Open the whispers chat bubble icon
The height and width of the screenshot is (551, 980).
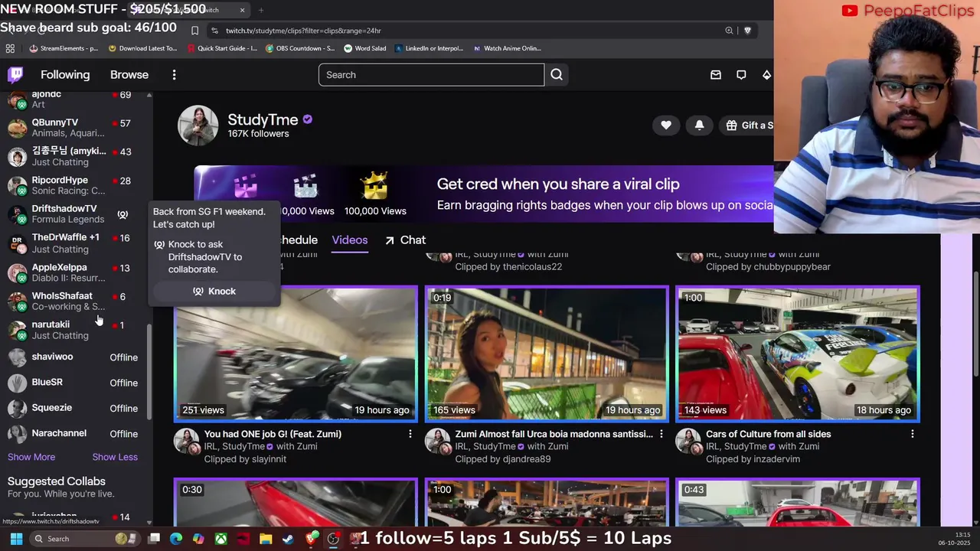741,74
